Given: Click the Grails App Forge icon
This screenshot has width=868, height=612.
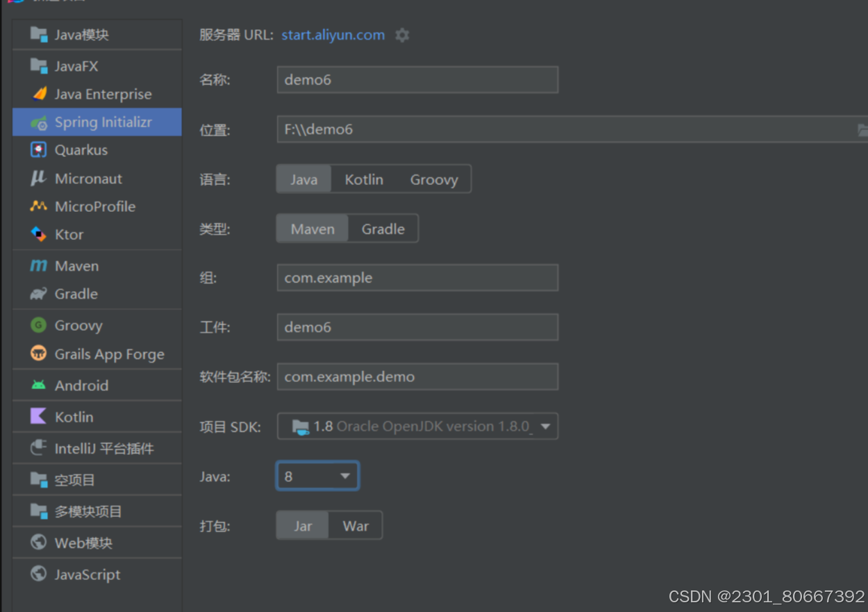Looking at the screenshot, I should point(39,354).
